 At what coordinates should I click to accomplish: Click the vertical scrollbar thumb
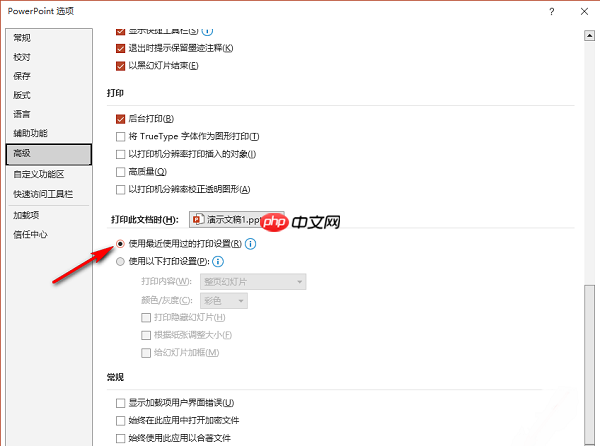pyautogui.click(x=589, y=365)
